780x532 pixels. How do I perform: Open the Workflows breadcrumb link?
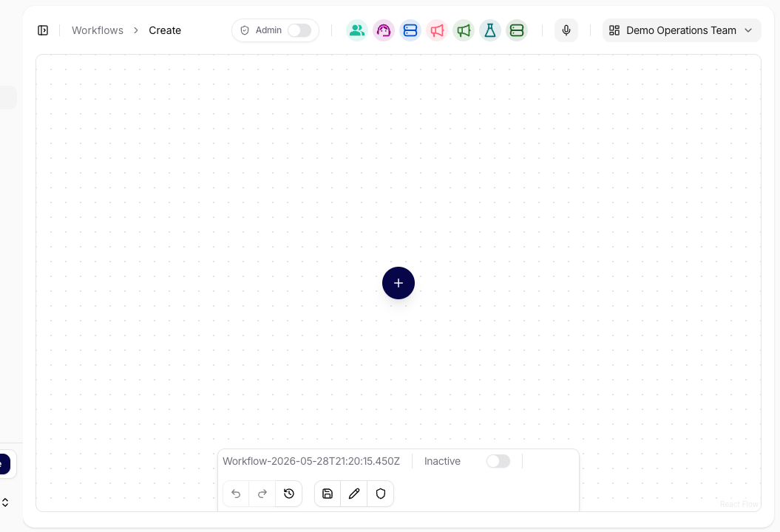pyautogui.click(x=98, y=30)
